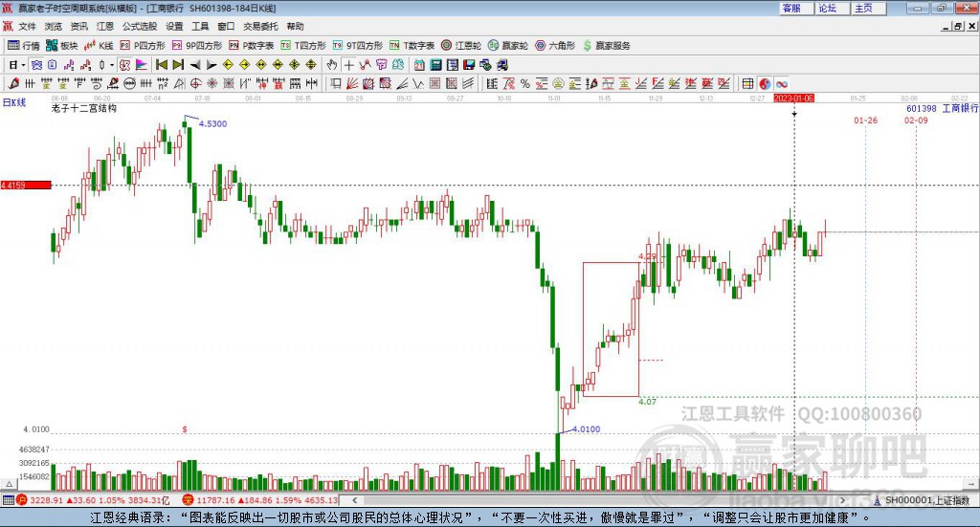980x527 pixels.
Task: Click the grid table icon
Action: tap(747, 83)
